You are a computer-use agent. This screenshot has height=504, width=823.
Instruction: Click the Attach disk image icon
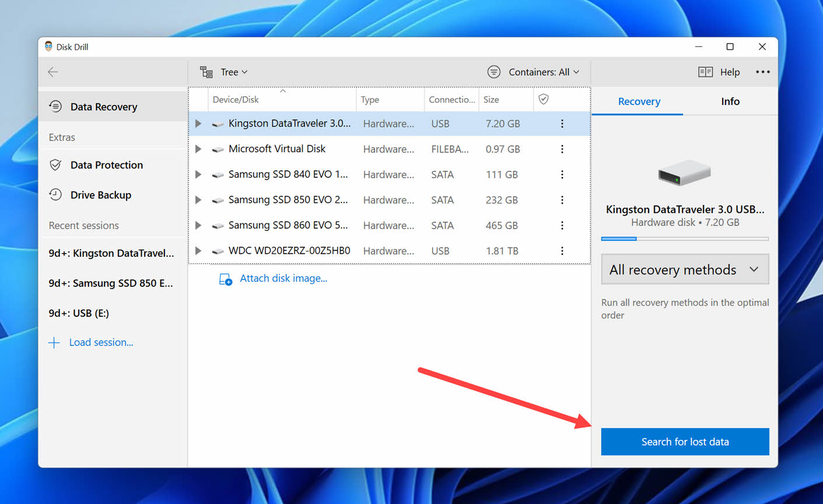[226, 279]
